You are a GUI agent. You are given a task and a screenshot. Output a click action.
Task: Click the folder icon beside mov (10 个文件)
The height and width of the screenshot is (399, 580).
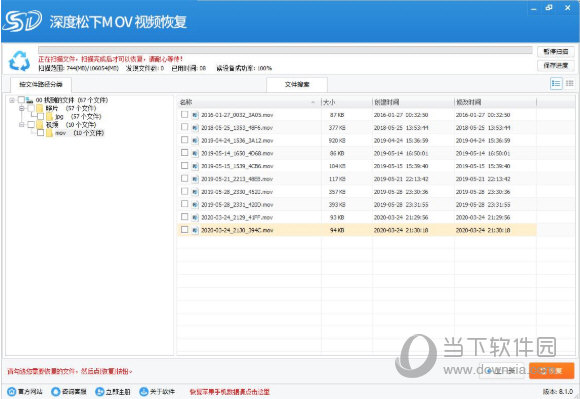pos(50,133)
